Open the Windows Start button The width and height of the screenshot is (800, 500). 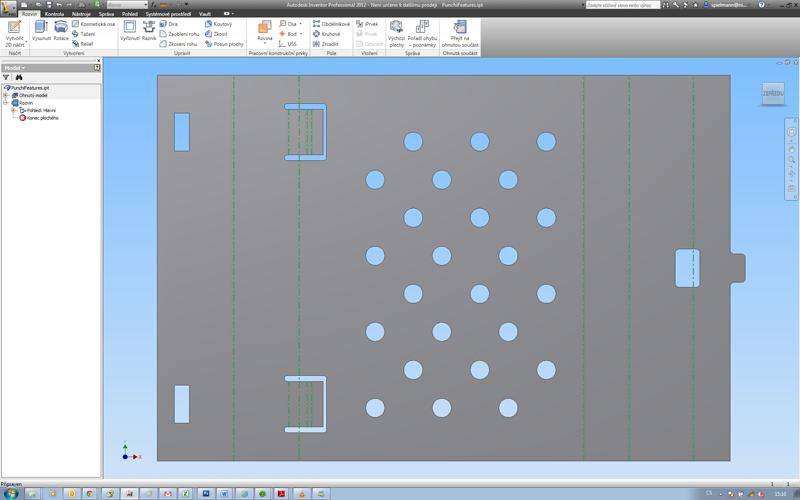(10, 493)
